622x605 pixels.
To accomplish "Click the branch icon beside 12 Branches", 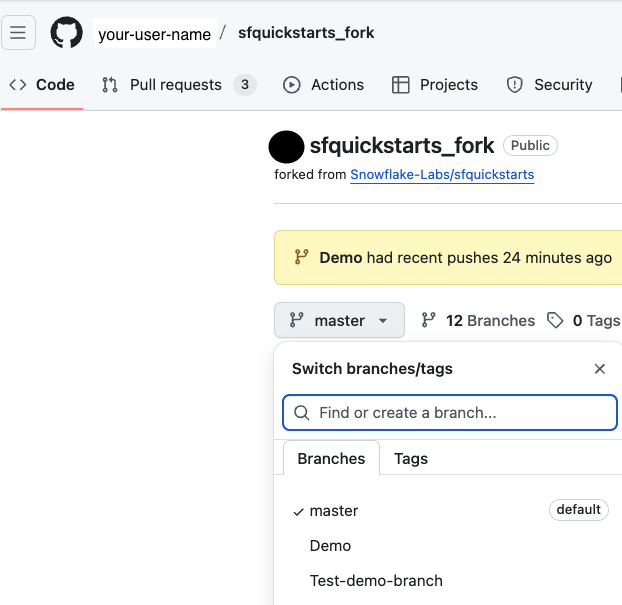I will (428, 320).
